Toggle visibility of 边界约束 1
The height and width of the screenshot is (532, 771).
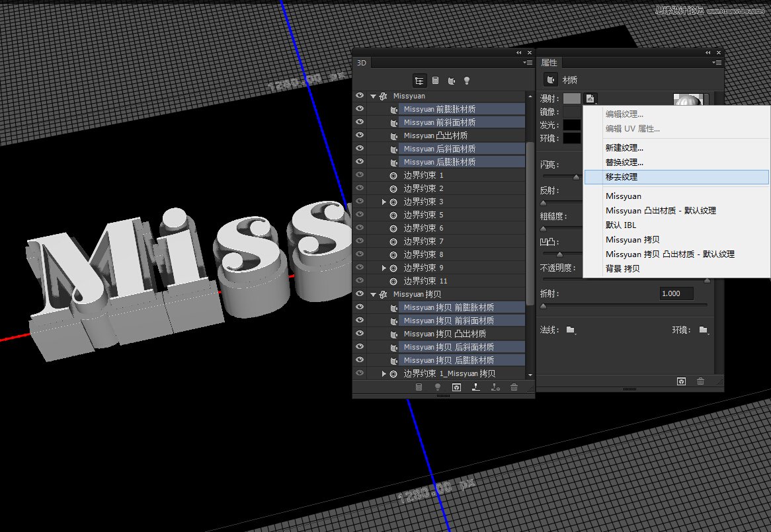pyautogui.click(x=359, y=175)
